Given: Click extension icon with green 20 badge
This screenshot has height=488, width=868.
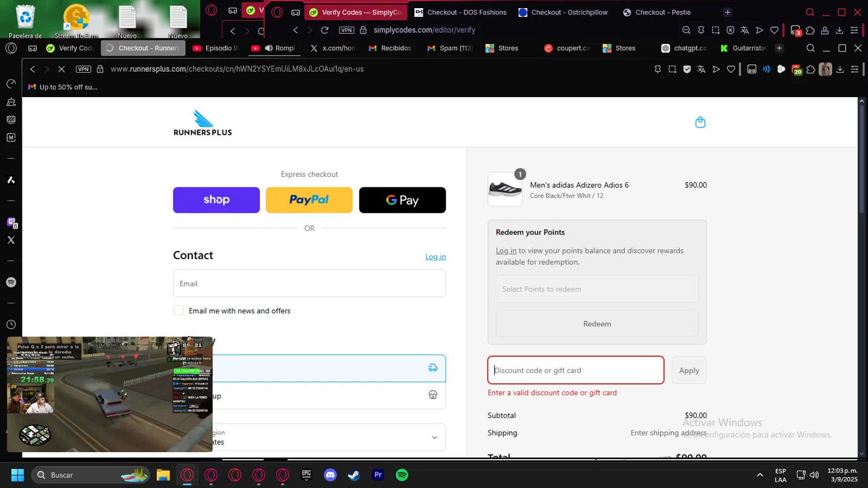Looking at the screenshot, I should coord(797,69).
